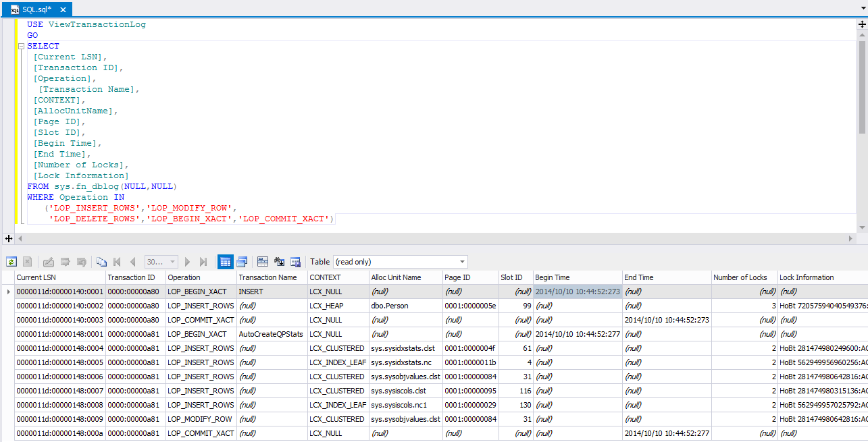Click the sys.sysiscols.nc1 cell
This screenshot has height=442, width=868.
pos(405,405)
